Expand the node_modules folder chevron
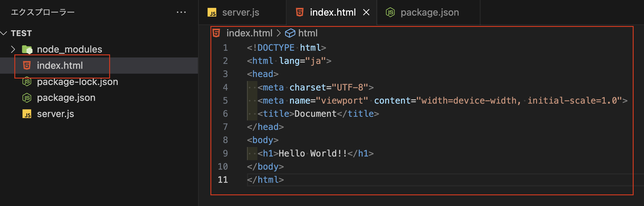The width and height of the screenshot is (644, 206). [13, 49]
